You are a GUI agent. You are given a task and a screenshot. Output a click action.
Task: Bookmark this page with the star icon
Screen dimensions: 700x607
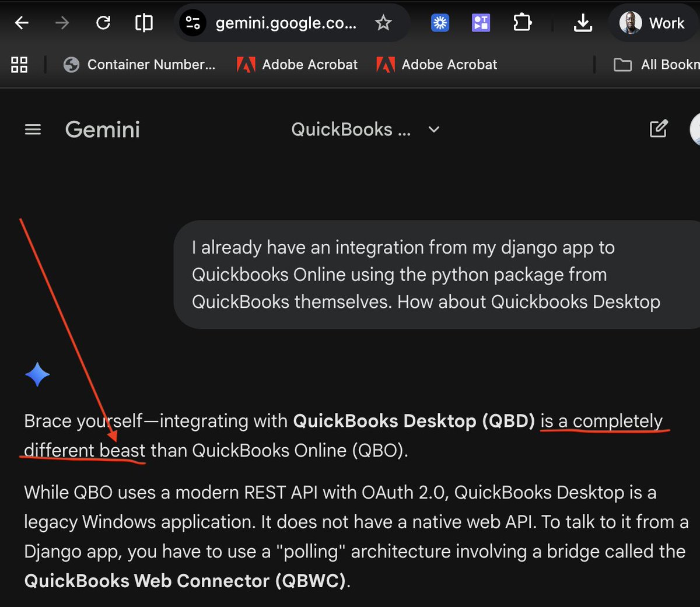click(x=383, y=23)
